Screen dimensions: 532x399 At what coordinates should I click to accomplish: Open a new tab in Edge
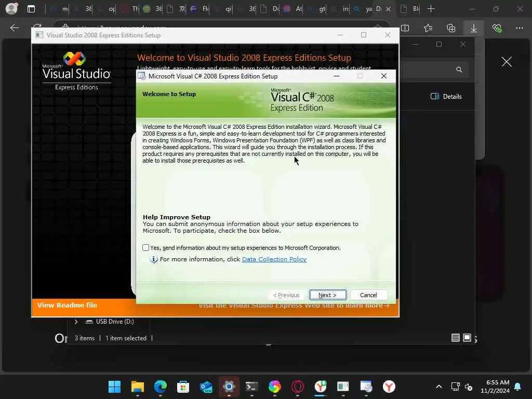coord(431,9)
